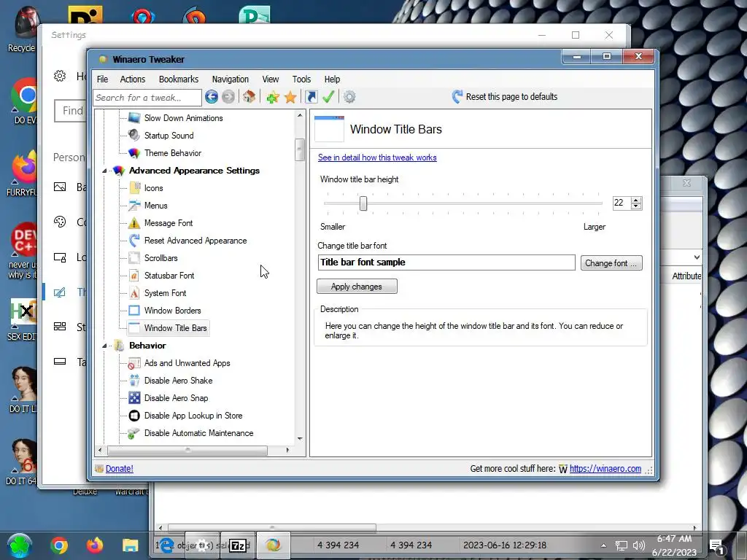Click the Scrollbars tweak icon
The width and height of the screenshot is (747, 560).
[134, 258]
